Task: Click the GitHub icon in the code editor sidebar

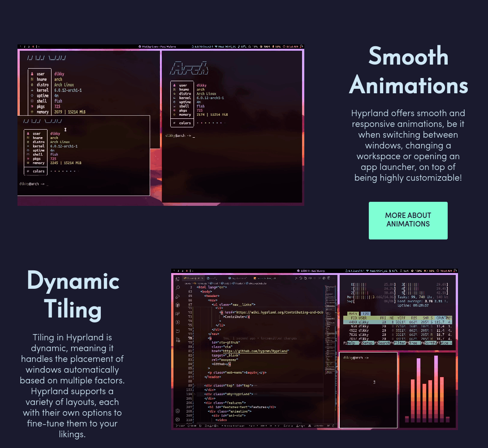Action: click(x=178, y=305)
